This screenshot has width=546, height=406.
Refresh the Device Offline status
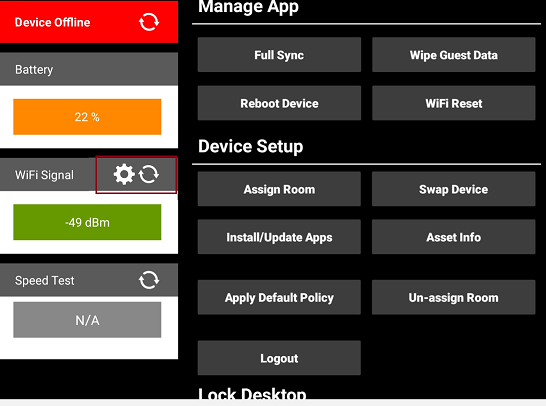pos(149,22)
